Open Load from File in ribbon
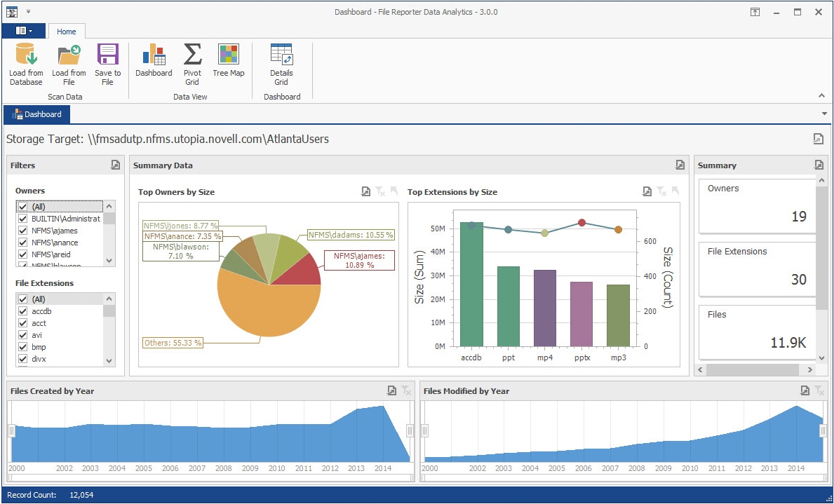834x504 pixels. click(x=69, y=64)
